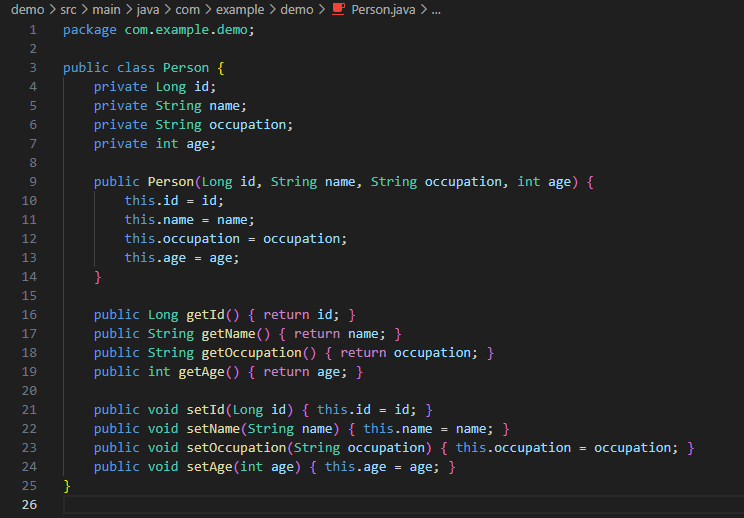
Task: Open the leading 'demo' breadcrumb folder
Action: coord(28,9)
